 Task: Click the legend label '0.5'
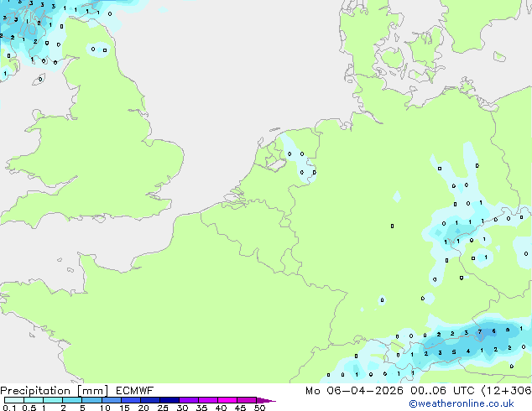[29, 408]
